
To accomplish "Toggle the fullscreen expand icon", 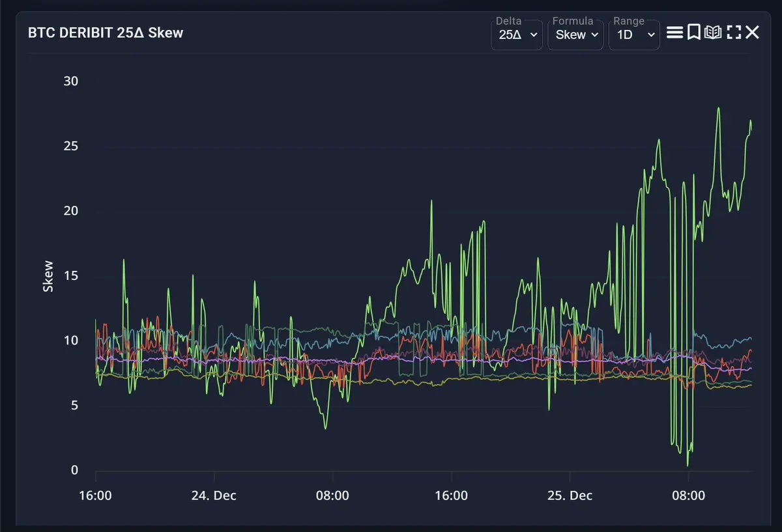I will [x=734, y=33].
